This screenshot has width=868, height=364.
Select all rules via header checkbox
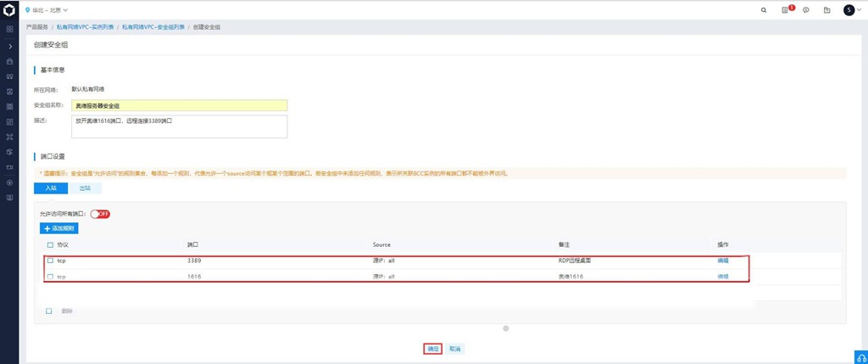50,244
